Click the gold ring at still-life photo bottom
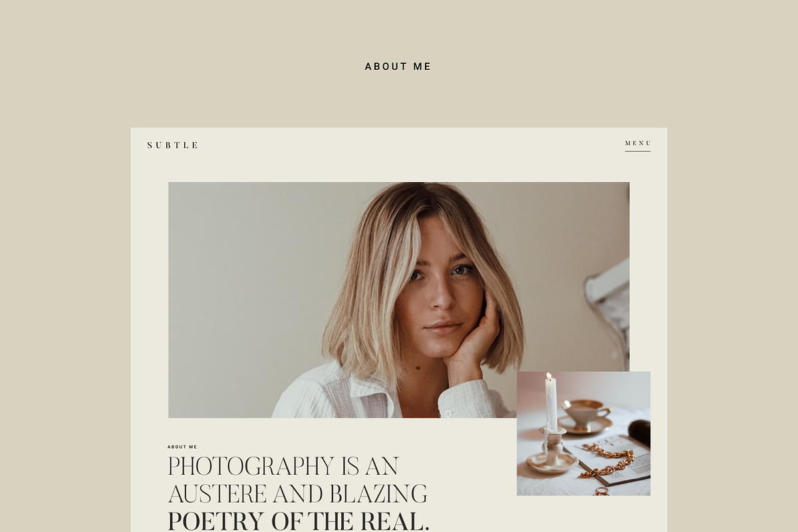 [601, 491]
